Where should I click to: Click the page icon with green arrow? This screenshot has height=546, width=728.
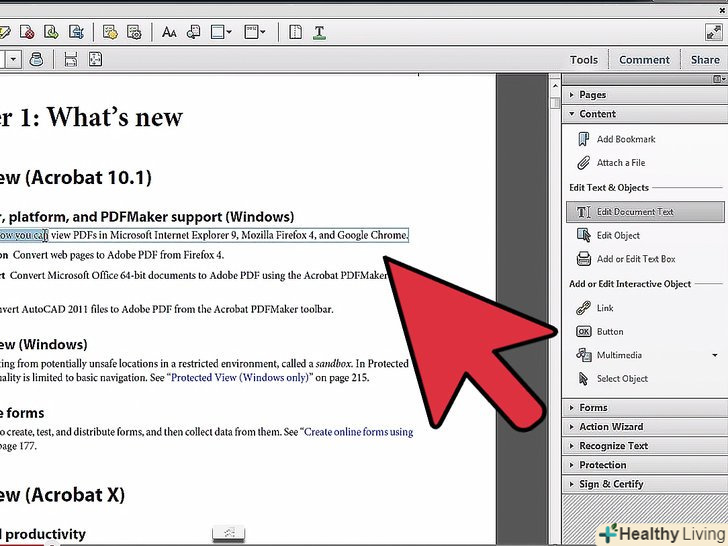51,32
